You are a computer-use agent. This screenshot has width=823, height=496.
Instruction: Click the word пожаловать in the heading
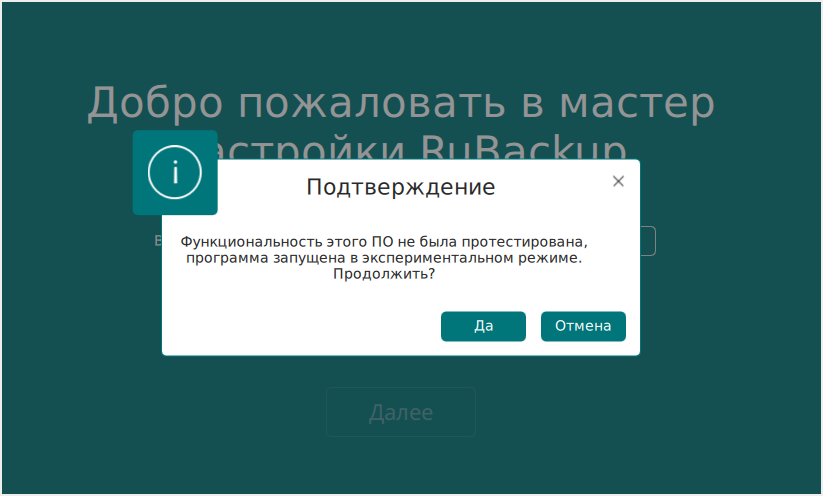(340, 103)
